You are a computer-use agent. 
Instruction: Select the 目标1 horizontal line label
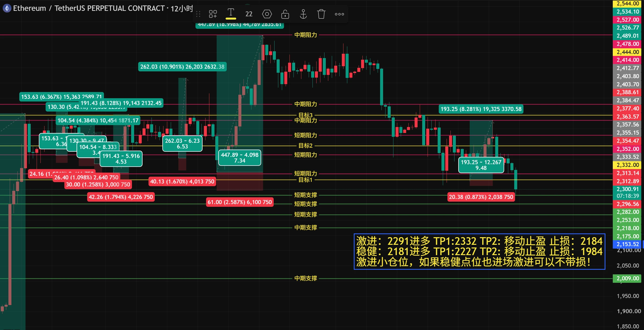pyautogui.click(x=305, y=180)
